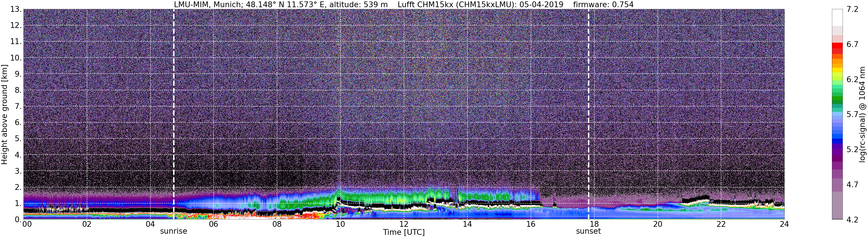Screen dimensions: 868x238
Task: Click the x-axis tick label '20'
Action: 657,224
